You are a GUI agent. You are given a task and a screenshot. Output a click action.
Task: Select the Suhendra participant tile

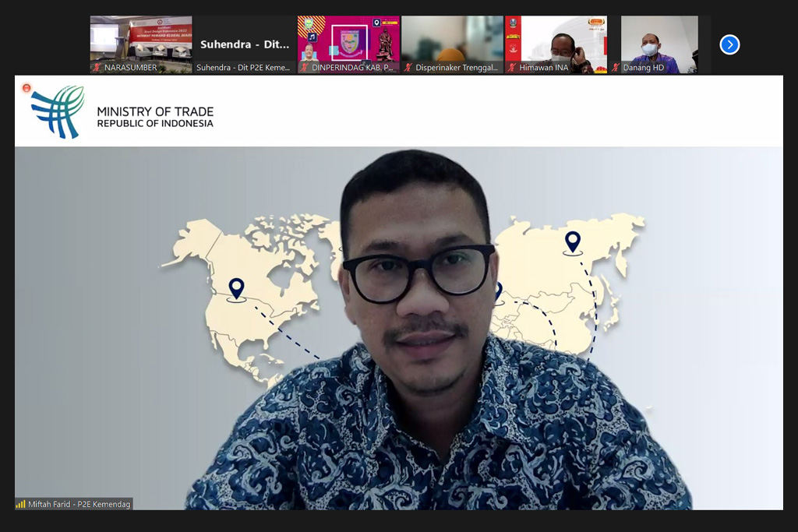245,39
